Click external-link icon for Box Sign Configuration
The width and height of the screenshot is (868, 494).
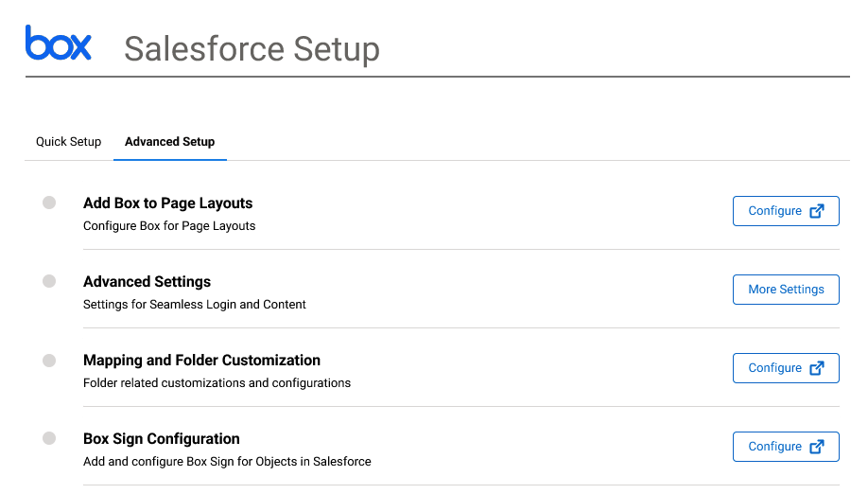point(817,447)
